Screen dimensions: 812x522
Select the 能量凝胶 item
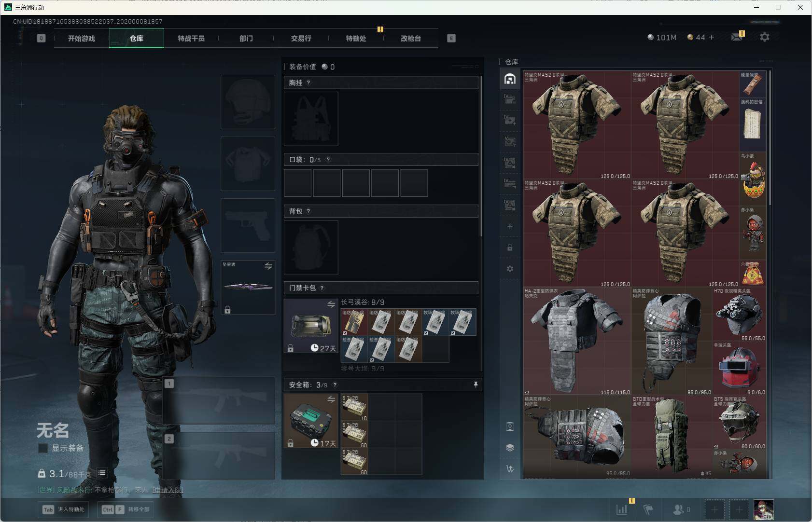pos(753,84)
